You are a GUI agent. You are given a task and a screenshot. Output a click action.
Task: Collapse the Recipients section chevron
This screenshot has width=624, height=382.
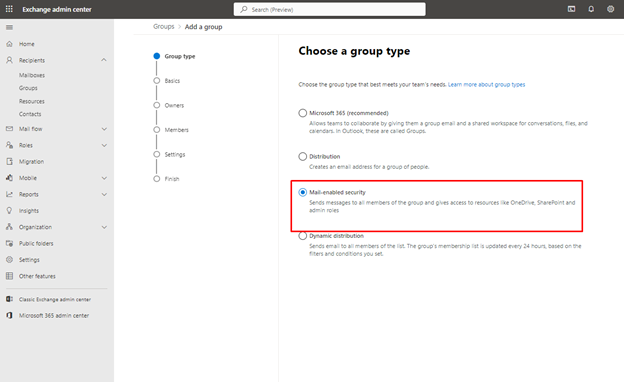click(x=104, y=60)
